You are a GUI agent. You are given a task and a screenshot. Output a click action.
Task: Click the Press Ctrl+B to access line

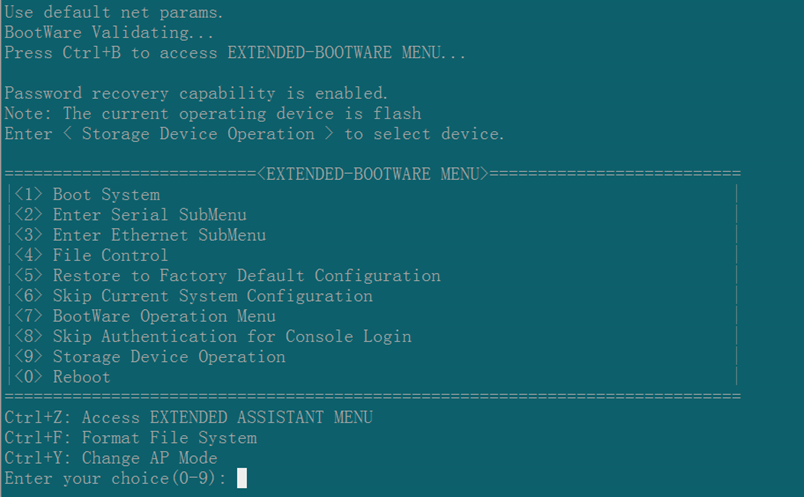coord(235,53)
